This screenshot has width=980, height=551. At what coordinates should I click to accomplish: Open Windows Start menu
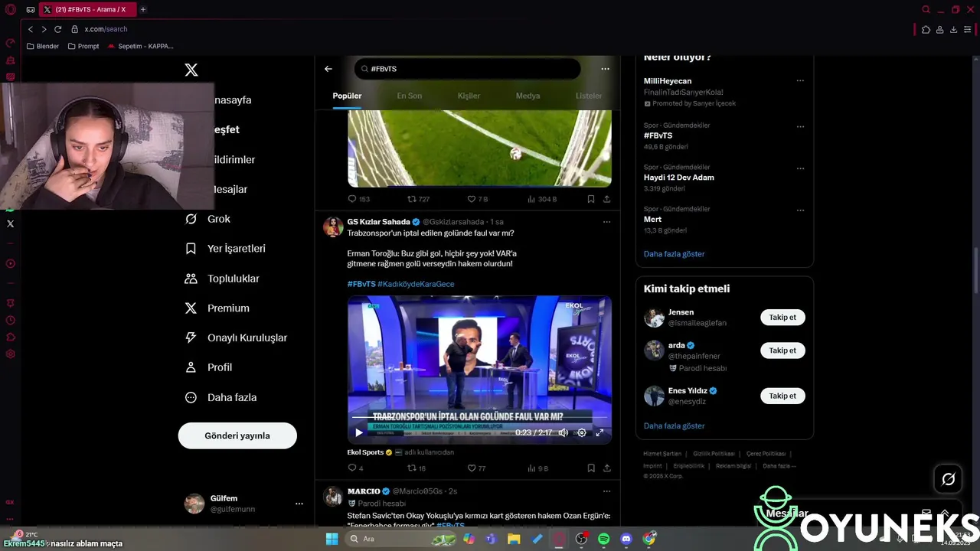pyautogui.click(x=332, y=539)
